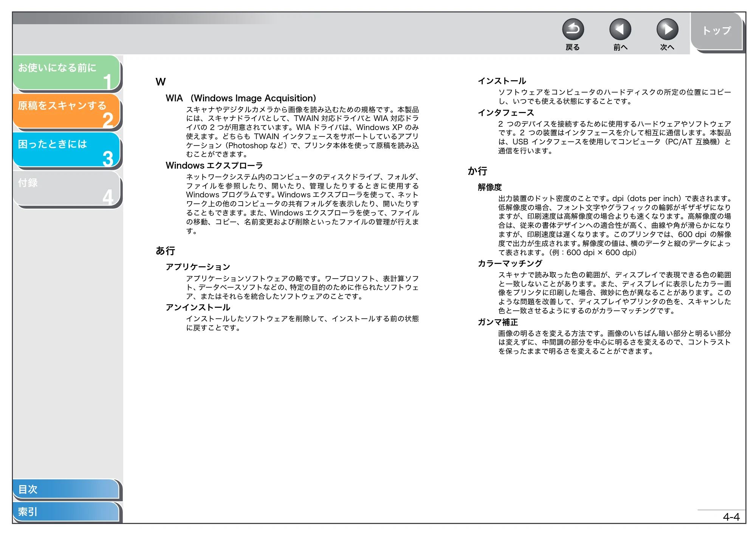Image resolution: width=756 pixels, height=535 pixels.
Task: Click the WIA (Windows Image Acquisition) heading
Action: (x=241, y=98)
